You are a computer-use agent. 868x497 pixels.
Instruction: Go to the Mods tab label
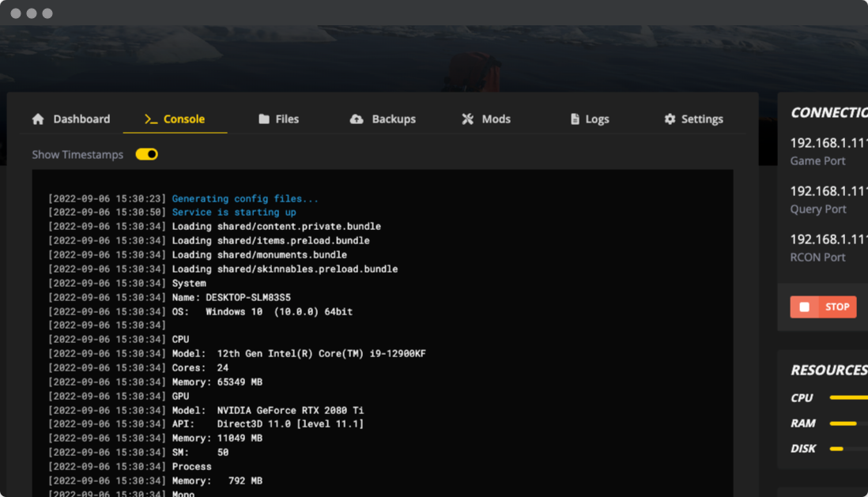(496, 119)
